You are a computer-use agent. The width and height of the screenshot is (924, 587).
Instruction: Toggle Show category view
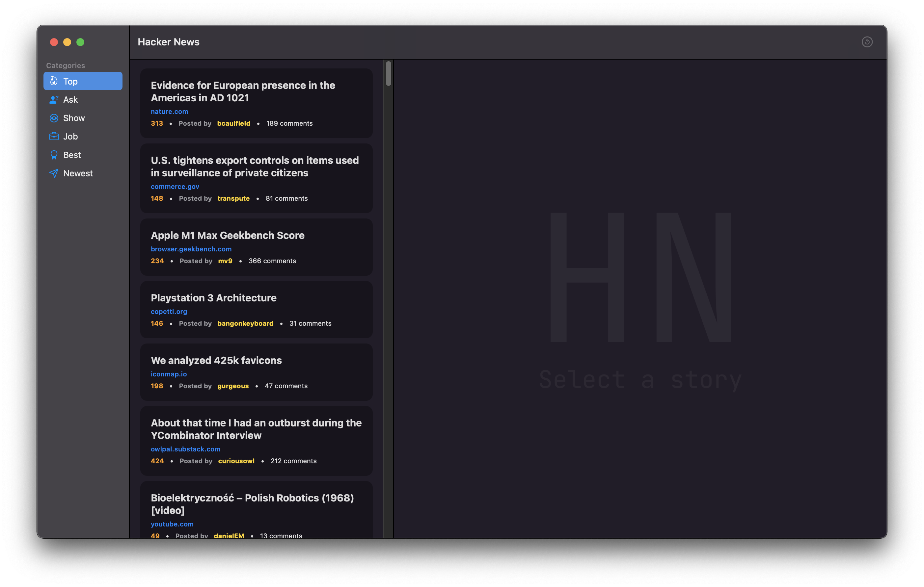[x=73, y=117]
